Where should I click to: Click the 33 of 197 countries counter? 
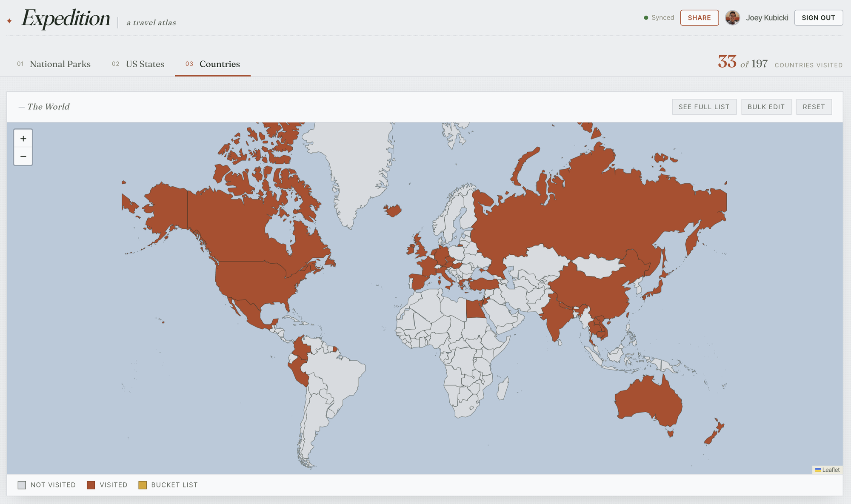[x=780, y=63]
